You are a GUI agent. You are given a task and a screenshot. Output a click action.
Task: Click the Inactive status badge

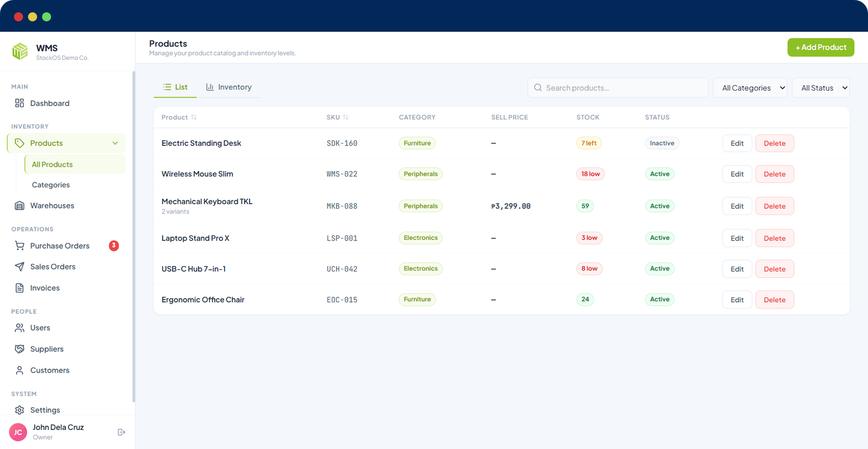(662, 143)
